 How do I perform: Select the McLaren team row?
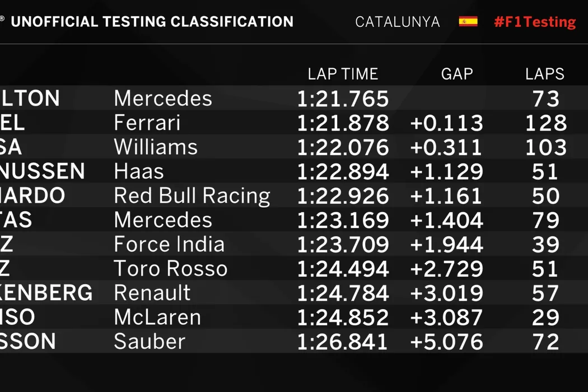157,318
